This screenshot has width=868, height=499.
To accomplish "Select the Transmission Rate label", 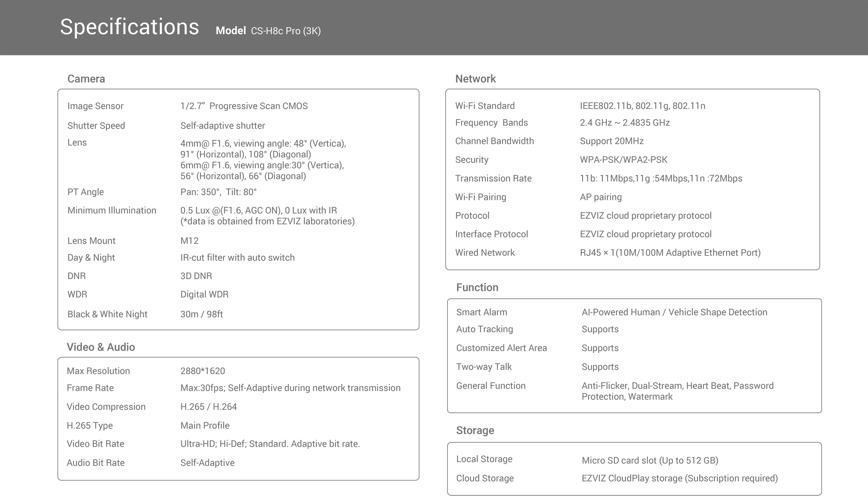I will click(x=493, y=178).
